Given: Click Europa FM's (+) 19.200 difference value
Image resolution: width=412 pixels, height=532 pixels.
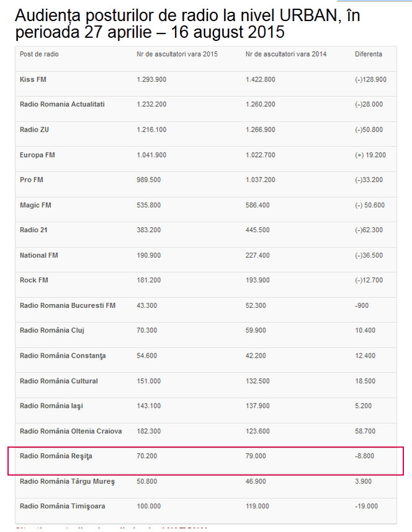Looking at the screenshot, I should pos(370,155).
